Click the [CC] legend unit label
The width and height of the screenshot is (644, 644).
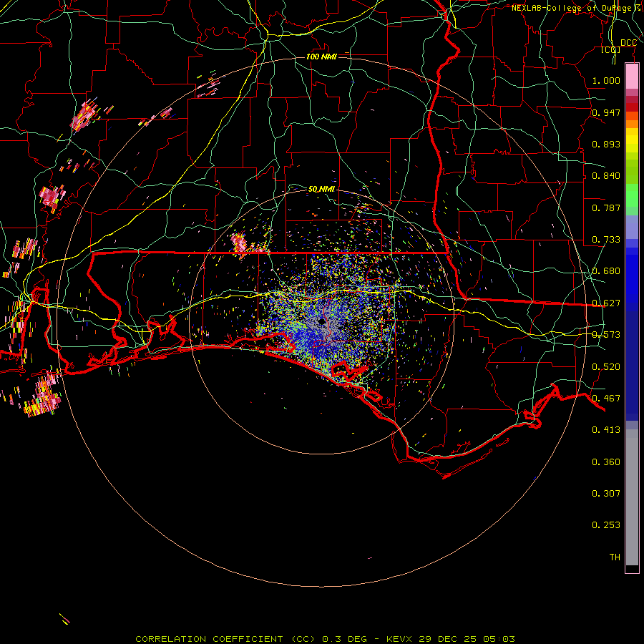point(611,49)
